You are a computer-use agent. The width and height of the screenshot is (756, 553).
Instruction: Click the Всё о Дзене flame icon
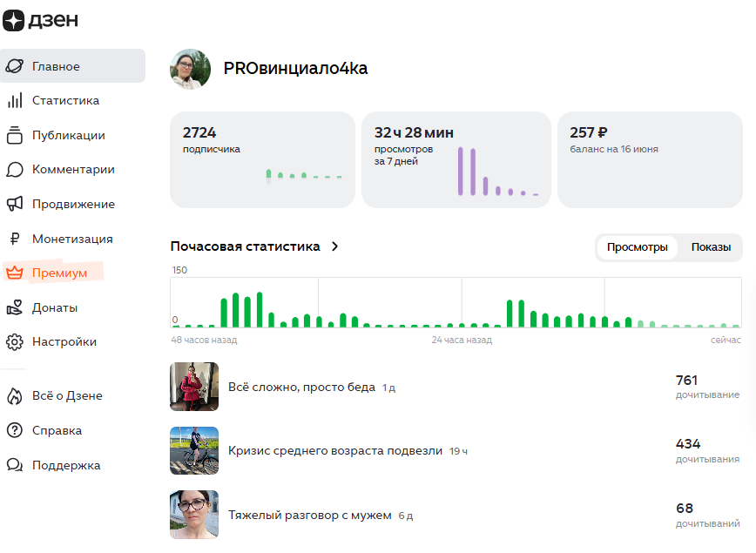tap(15, 396)
